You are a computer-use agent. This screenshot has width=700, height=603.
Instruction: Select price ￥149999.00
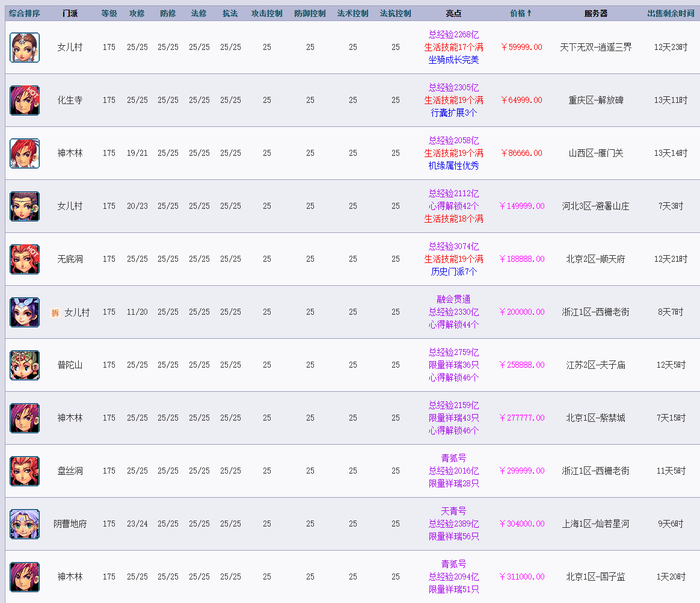click(x=521, y=206)
